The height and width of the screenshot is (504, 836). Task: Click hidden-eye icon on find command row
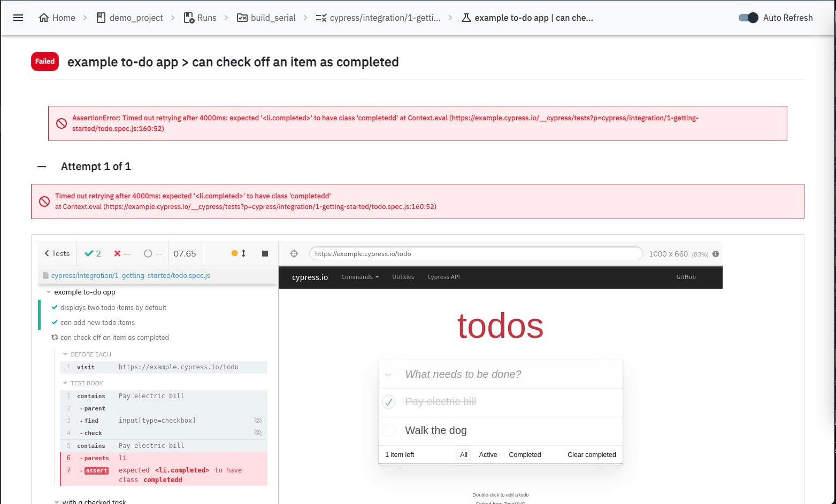pyautogui.click(x=258, y=421)
